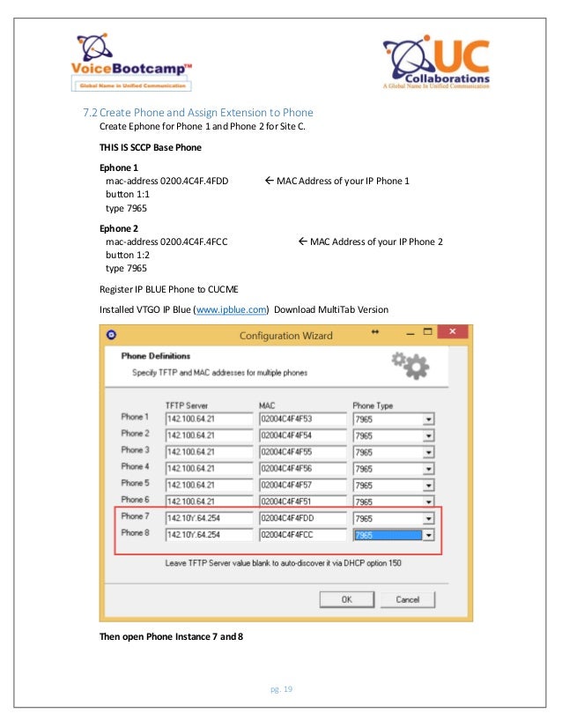Maximize the Configuration Wizard window
Image resolution: width=562 pixels, height=728 pixels.
(x=427, y=331)
